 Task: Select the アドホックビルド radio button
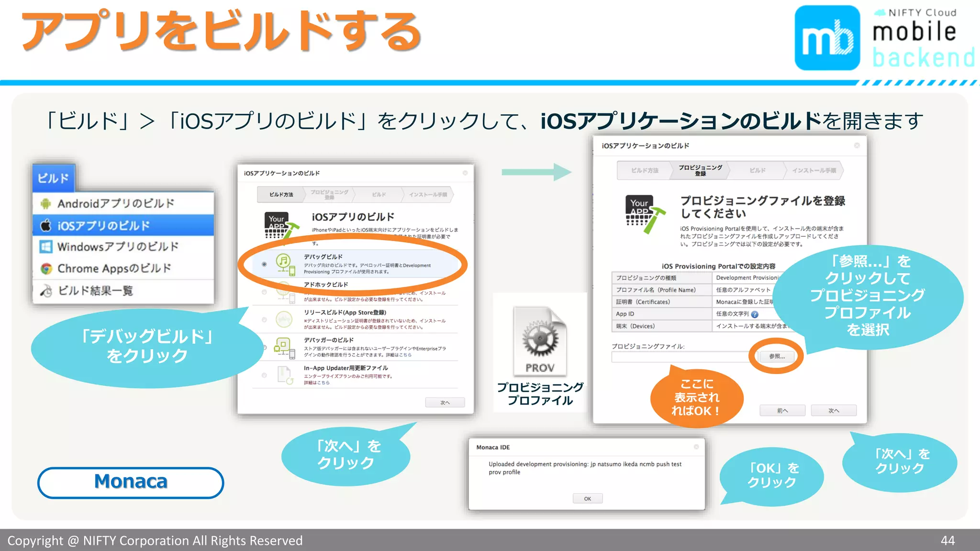click(x=264, y=292)
